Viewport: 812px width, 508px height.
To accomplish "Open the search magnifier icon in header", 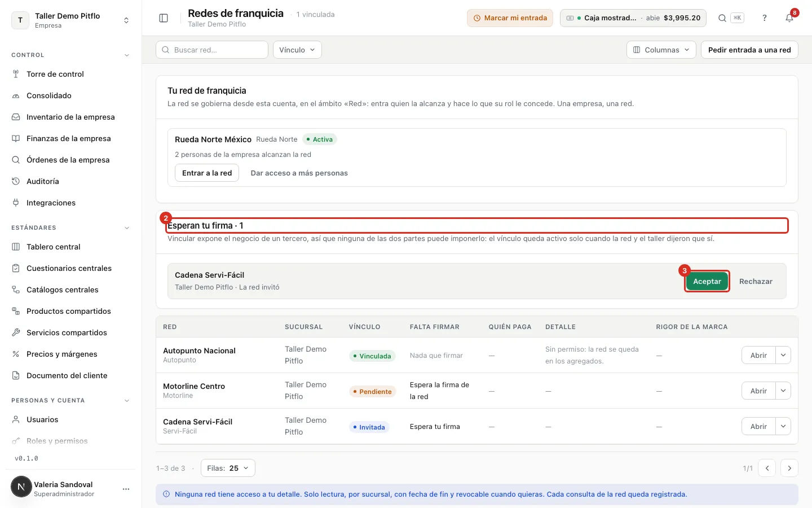I will pyautogui.click(x=722, y=18).
